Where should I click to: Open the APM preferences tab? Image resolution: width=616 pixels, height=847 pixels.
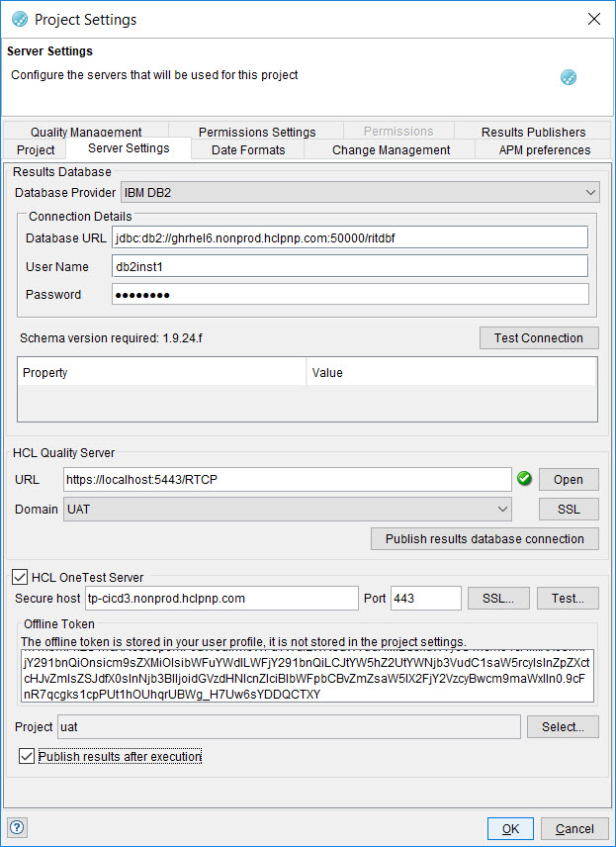[545, 150]
